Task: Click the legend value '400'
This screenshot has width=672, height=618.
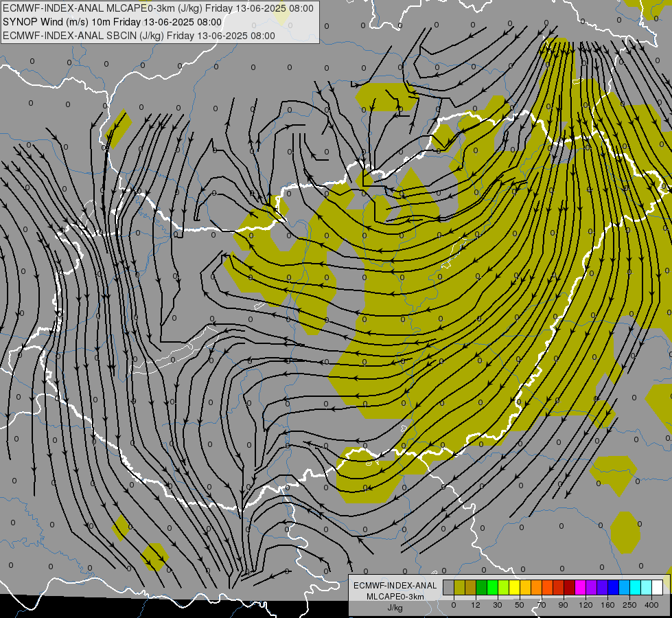Action: point(651,605)
